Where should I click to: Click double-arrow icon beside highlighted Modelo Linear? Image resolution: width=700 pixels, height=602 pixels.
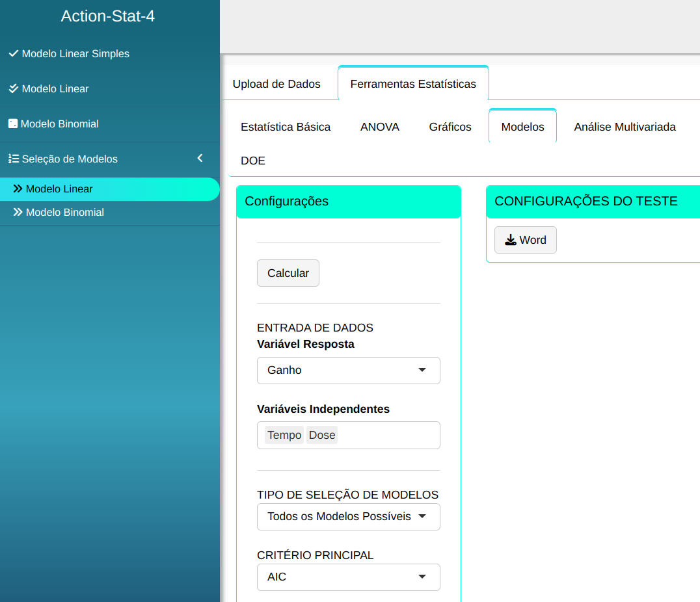[18, 189]
